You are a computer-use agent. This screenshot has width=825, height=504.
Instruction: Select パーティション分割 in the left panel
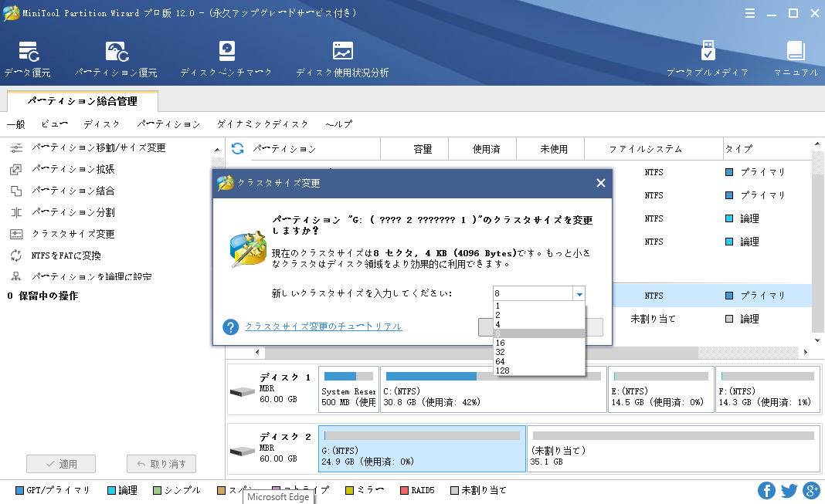click(x=73, y=212)
